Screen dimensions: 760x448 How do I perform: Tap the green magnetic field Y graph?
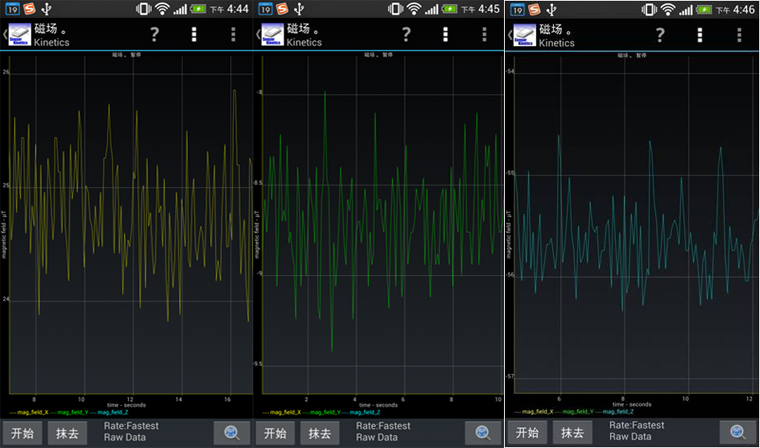click(x=382, y=224)
